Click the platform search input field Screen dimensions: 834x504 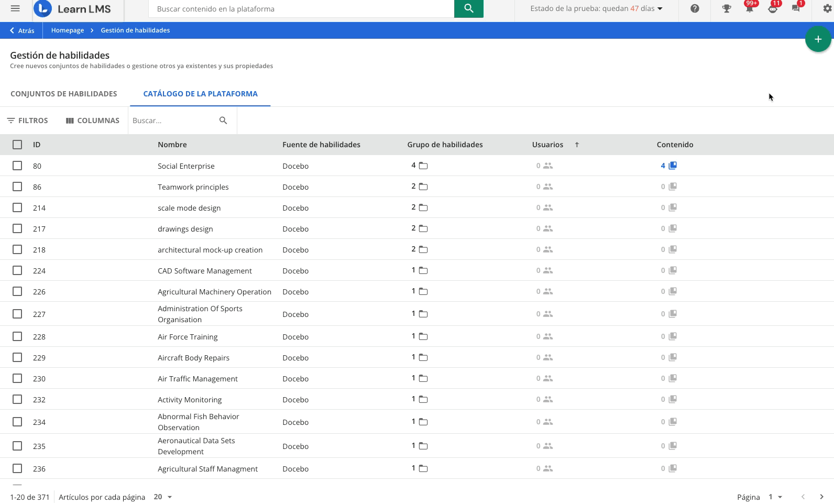pos(302,9)
